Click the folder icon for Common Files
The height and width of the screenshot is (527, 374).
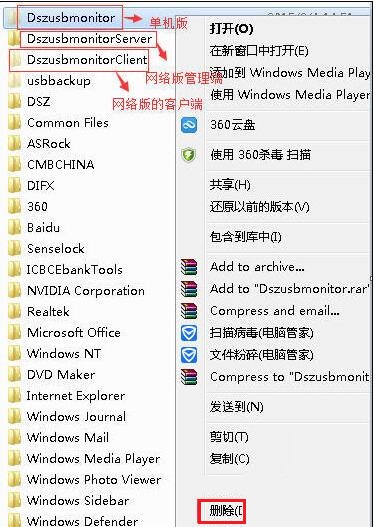tap(14, 123)
